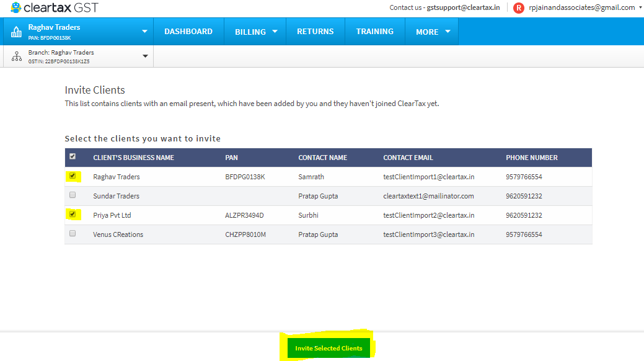Screen dimensions: 644x361
Task: Click contact name Samrath
Action: click(311, 177)
